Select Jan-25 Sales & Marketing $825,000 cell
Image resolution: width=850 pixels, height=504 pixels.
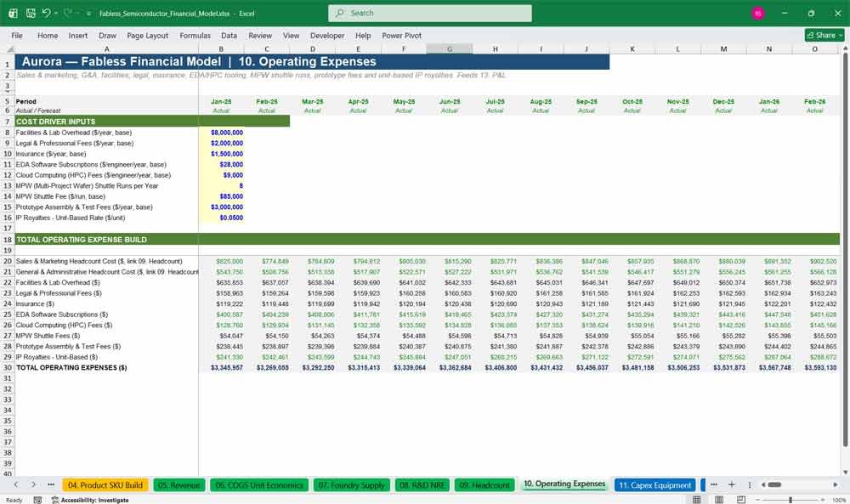click(x=221, y=261)
